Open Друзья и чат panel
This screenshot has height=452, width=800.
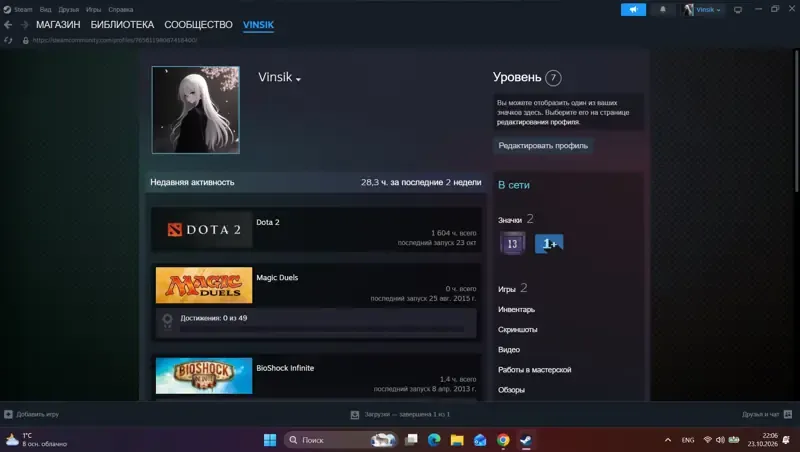(x=766, y=414)
